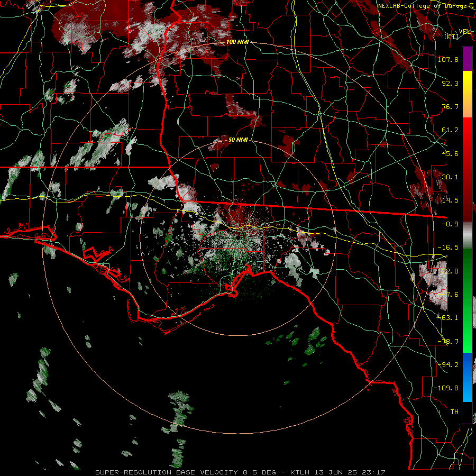Click the -63.1 velocity scale value
The image size is (476, 476).
pos(448,318)
